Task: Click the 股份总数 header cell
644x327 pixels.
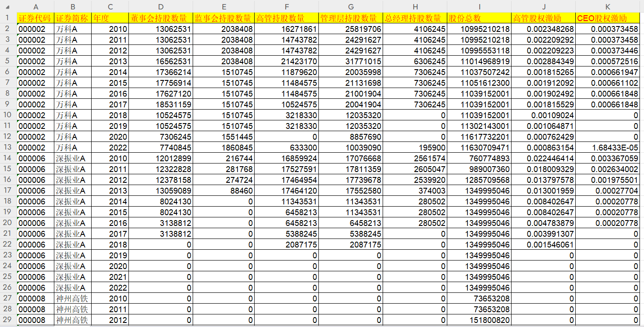Action: (479, 18)
